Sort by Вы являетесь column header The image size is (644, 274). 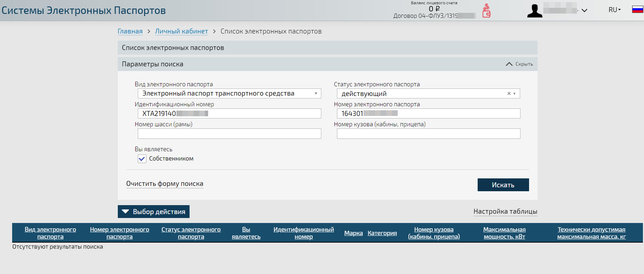click(246, 233)
